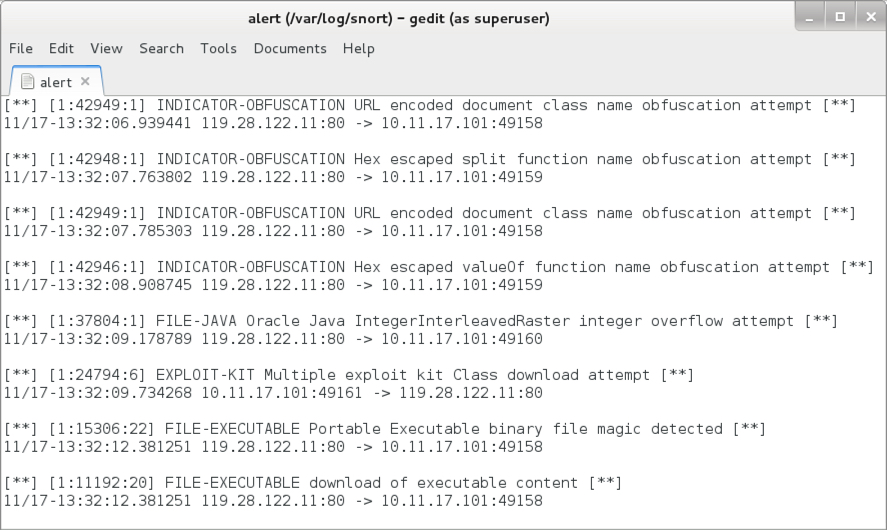887x530 pixels.
Task: Click the window title bar text
Action: click(399, 18)
